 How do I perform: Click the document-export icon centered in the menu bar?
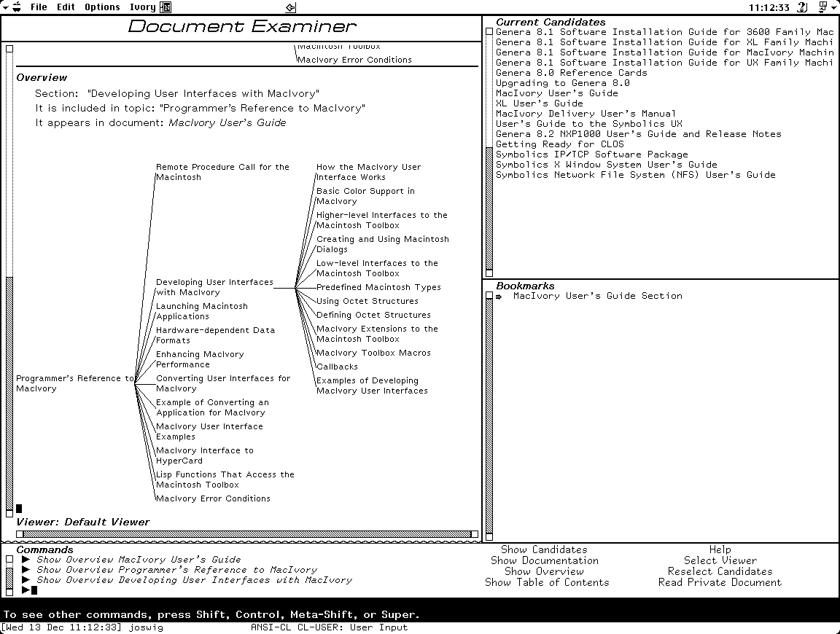290,6
